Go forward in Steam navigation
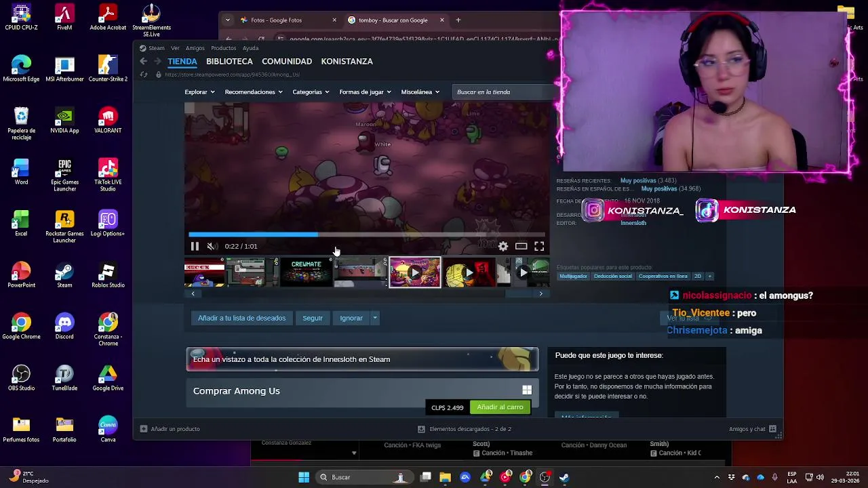The height and width of the screenshot is (488, 868). coord(157,61)
